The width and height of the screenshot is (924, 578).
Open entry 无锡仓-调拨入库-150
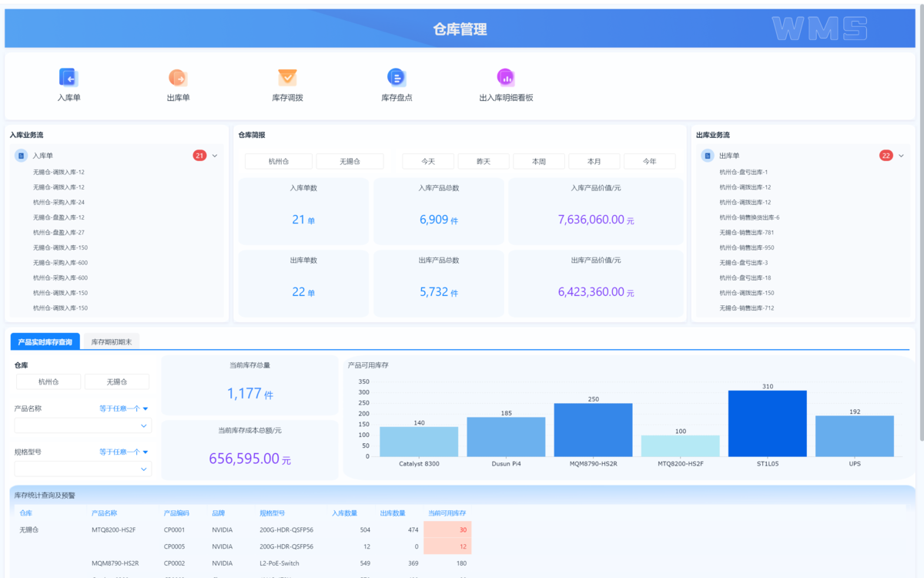click(x=60, y=247)
